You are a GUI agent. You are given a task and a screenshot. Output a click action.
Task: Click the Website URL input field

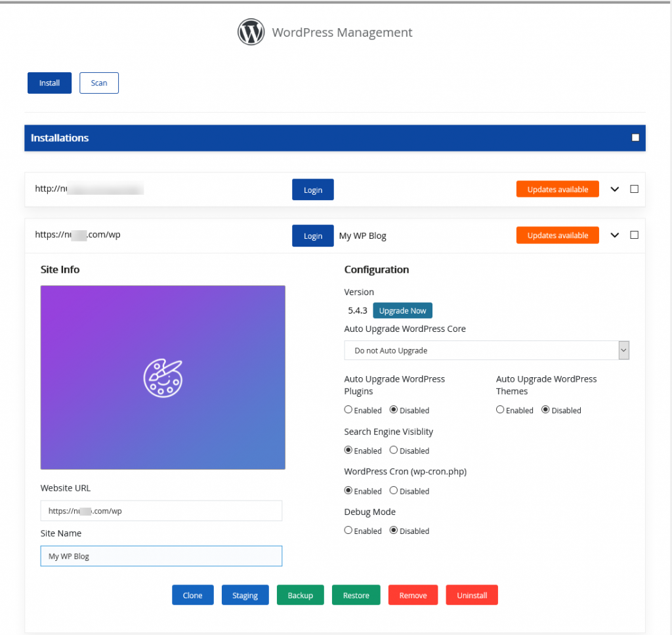[x=161, y=511]
